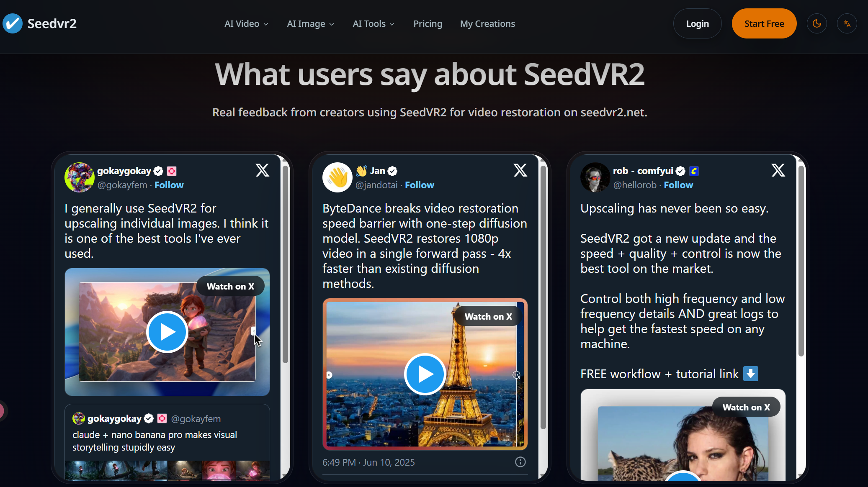Click the X logo on Jan's tweet
868x487 pixels.
pyautogui.click(x=520, y=170)
